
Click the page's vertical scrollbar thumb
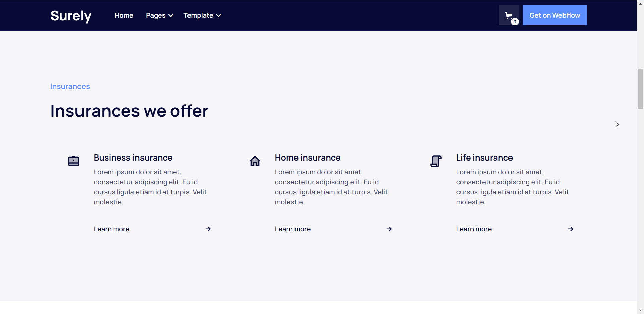tap(640, 89)
